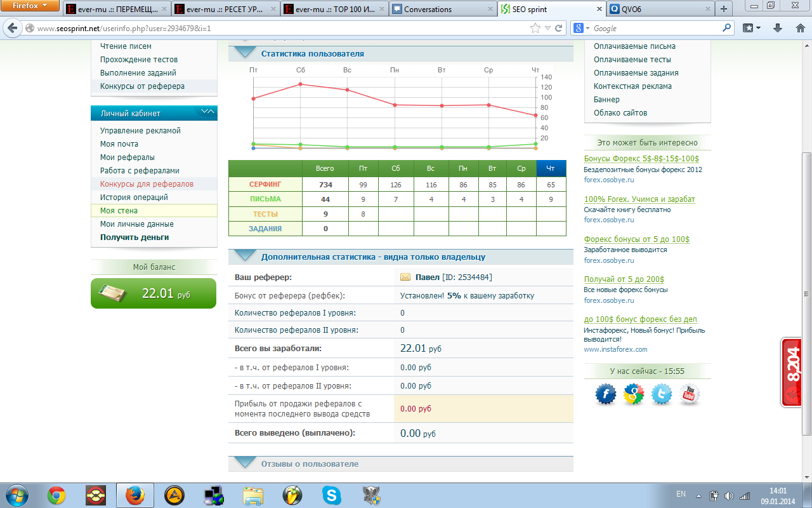This screenshot has height=508, width=812.
Task: Open История операций
Action: click(134, 197)
